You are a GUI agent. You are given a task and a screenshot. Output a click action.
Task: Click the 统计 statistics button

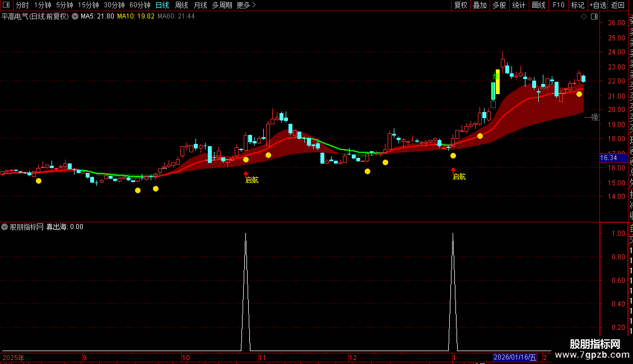click(519, 5)
